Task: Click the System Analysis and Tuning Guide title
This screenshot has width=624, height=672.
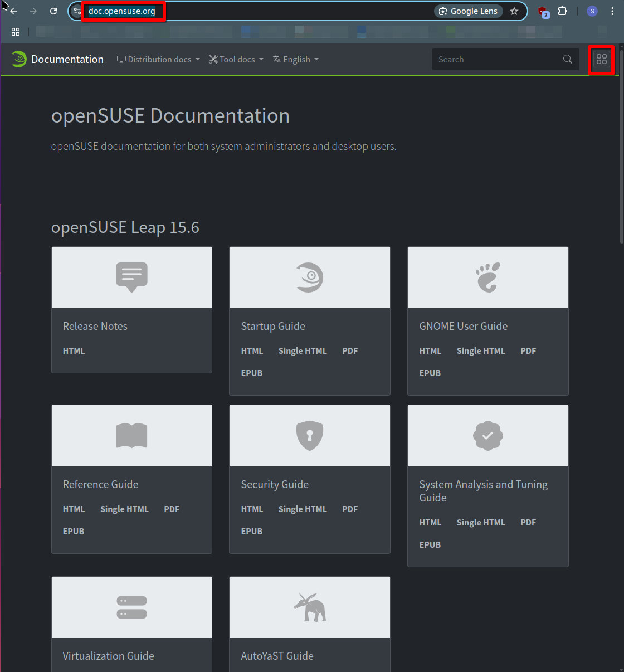Action: pos(484,491)
